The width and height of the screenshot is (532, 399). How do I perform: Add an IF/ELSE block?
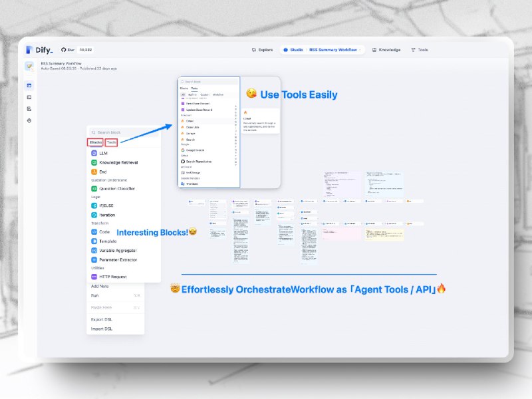[x=124, y=205]
